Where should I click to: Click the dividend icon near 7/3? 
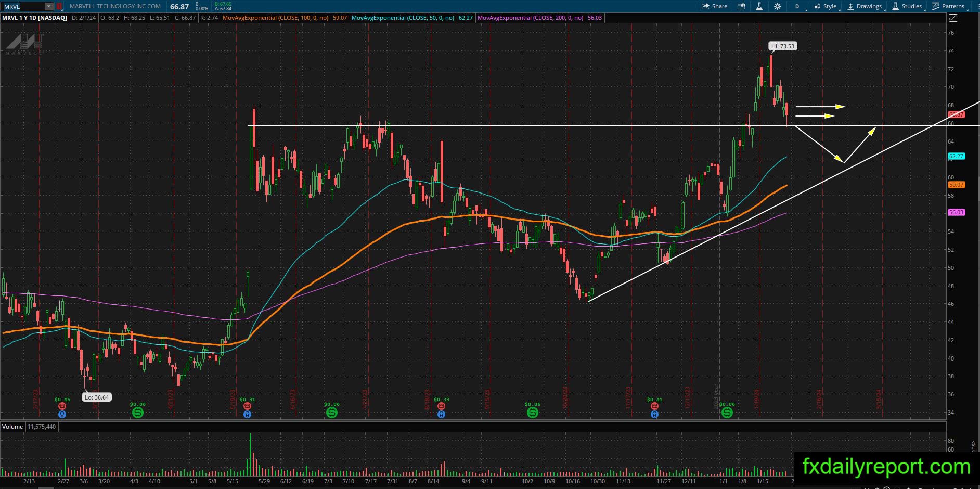pos(332,413)
